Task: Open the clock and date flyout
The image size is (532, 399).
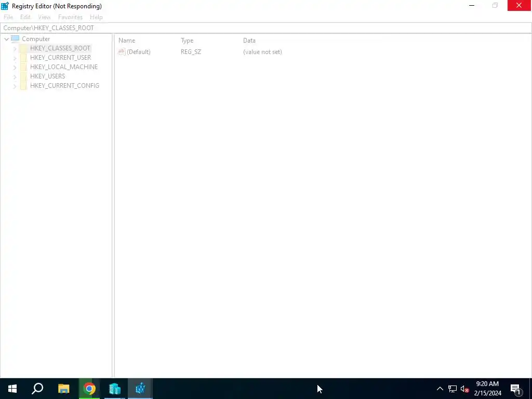Action: (x=487, y=389)
